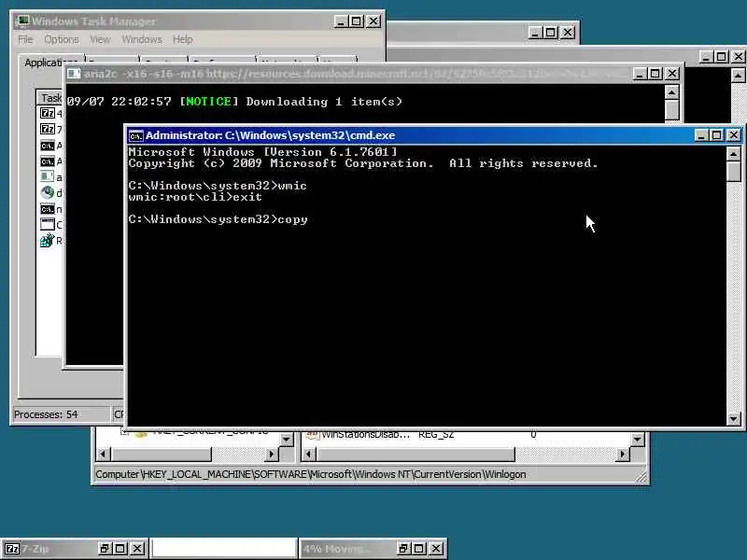This screenshot has height=560, width=747.
Task: Select the globe task icon labeled d
Action: click(x=48, y=193)
